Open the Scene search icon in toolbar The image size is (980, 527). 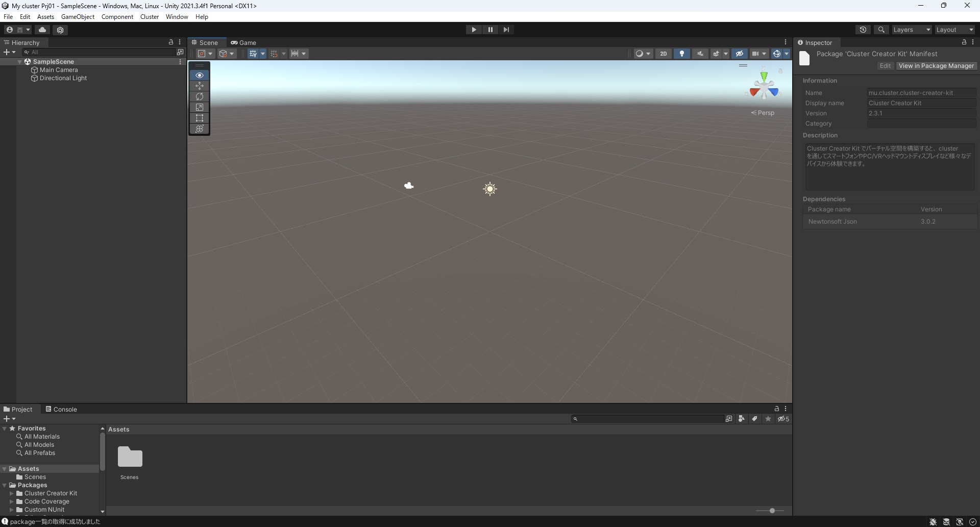pyautogui.click(x=881, y=30)
